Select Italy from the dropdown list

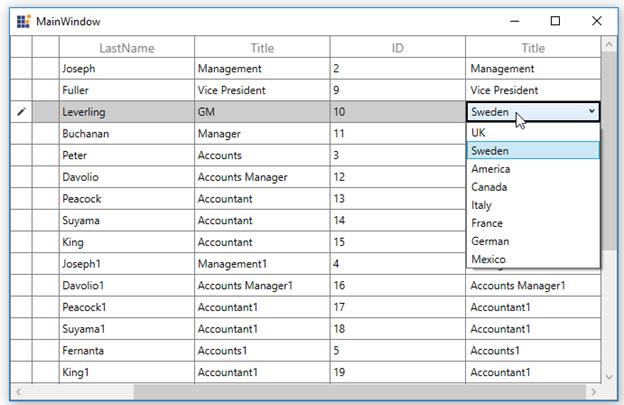coord(533,205)
